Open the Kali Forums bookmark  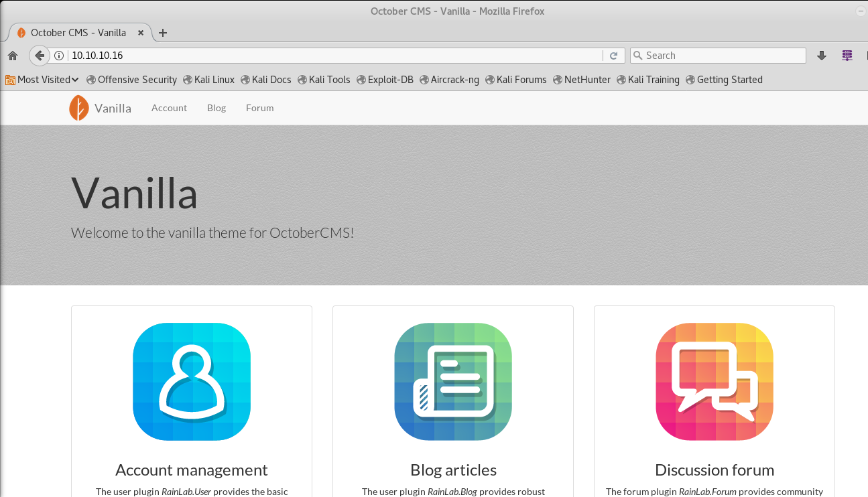pyautogui.click(x=515, y=80)
